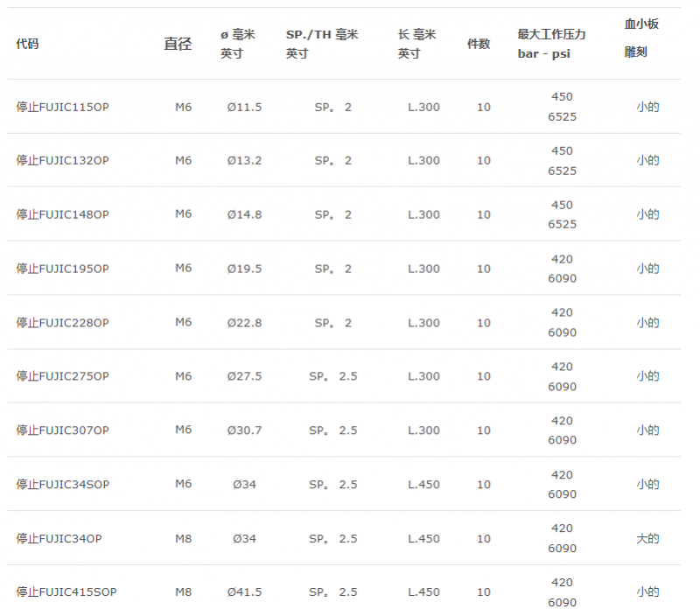Image resolution: width=700 pixels, height=609 pixels.
Task: Click the 件数 column header
Action: point(479,44)
